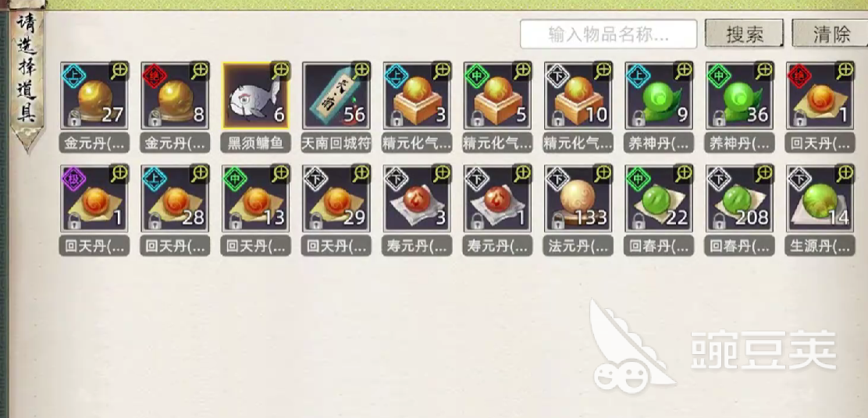This screenshot has width=868, height=418.
Task: Open magnifier on 天南回城符 slot
Action: coord(361,70)
